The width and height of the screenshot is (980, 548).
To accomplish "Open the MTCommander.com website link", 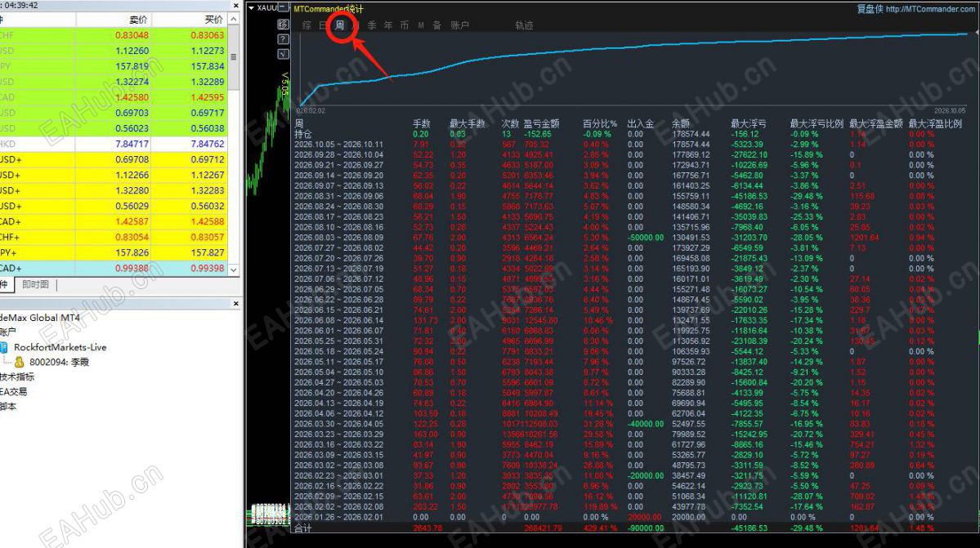I will coord(930,9).
